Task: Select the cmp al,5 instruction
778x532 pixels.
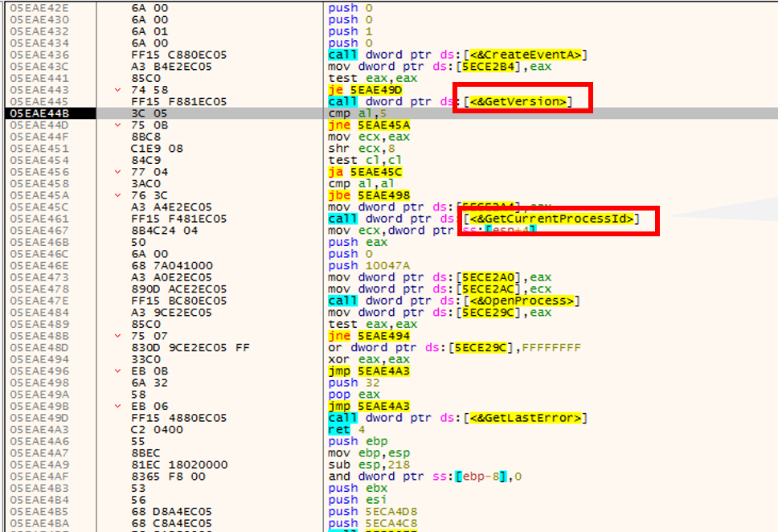Action: click(x=357, y=113)
